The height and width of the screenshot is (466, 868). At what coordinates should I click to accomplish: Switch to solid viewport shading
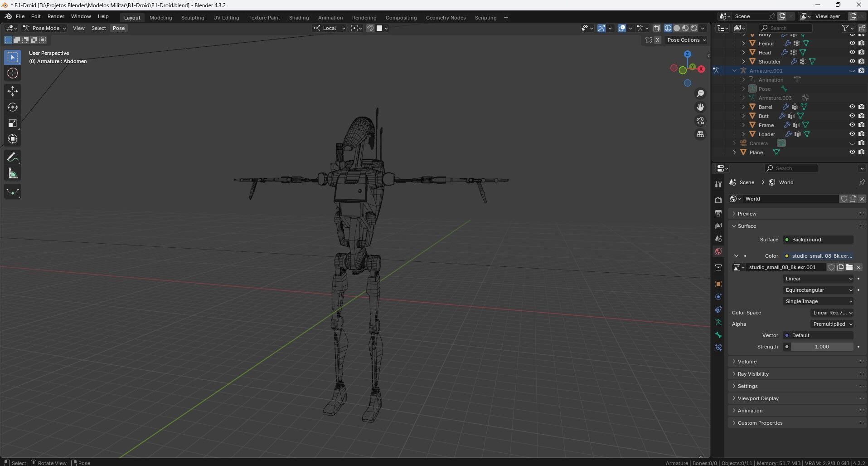pyautogui.click(x=677, y=28)
